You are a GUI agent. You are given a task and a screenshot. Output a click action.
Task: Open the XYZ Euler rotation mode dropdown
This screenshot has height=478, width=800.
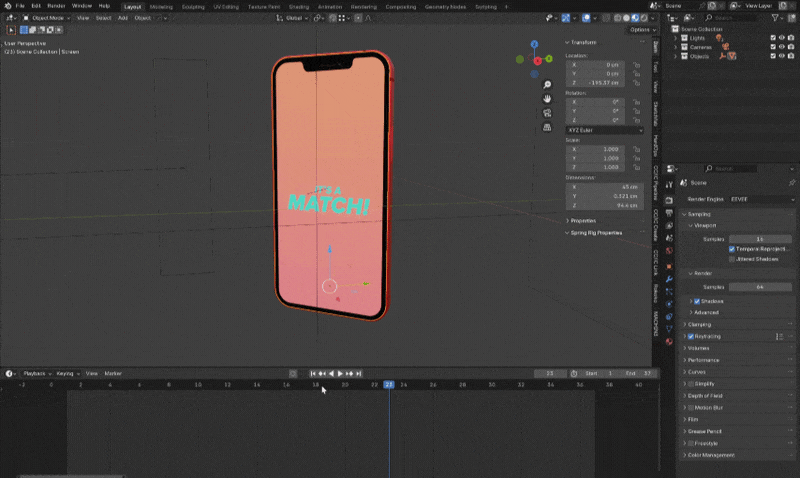(x=606, y=130)
